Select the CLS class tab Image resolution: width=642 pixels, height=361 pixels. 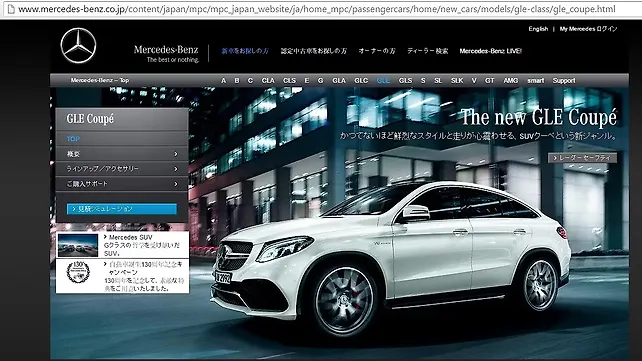(289, 81)
